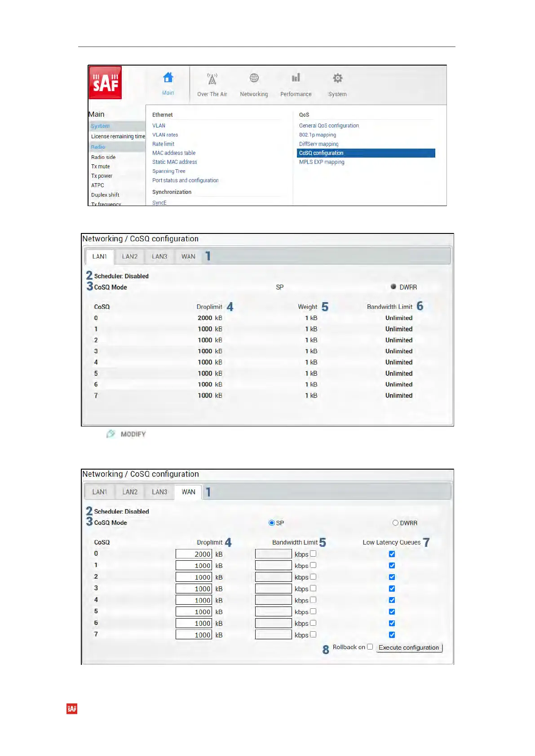This screenshot has height=756, width=535.
Task: Click the MODIFY pencil icon
Action: pos(111,434)
